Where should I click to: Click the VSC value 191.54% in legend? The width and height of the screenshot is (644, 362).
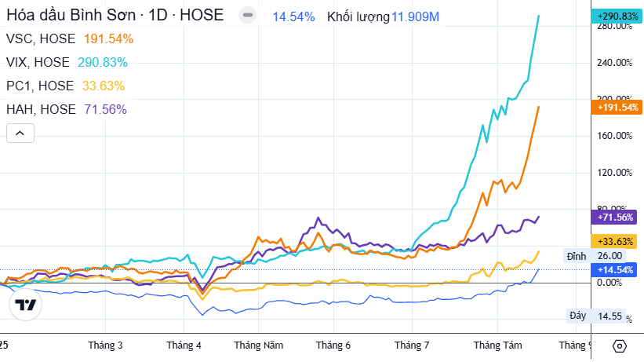tap(109, 38)
